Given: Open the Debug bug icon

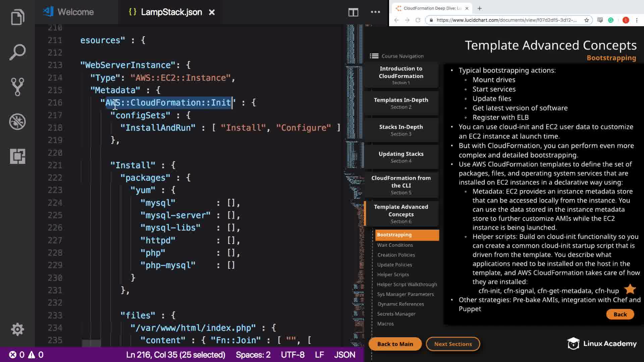Looking at the screenshot, I should (17, 122).
